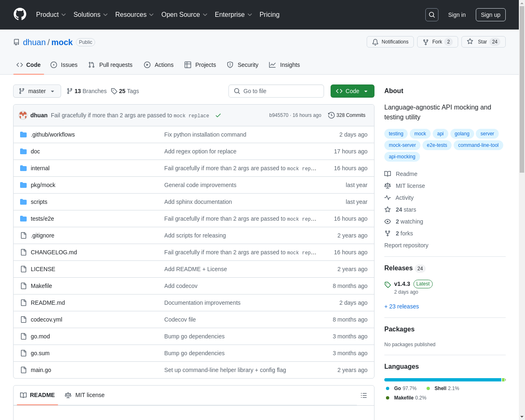Click the main.go file icon
Image resolution: width=525 pixels, height=420 pixels.
[x=23, y=370]
